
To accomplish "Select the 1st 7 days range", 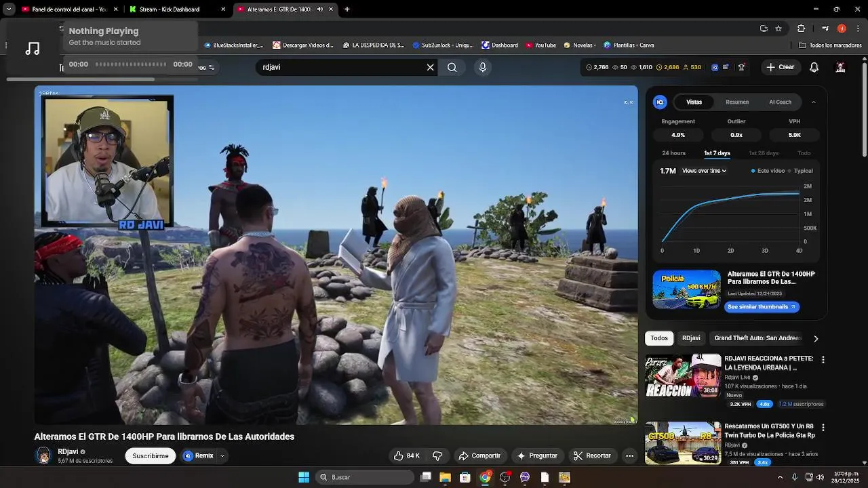I will click(717, 153).
